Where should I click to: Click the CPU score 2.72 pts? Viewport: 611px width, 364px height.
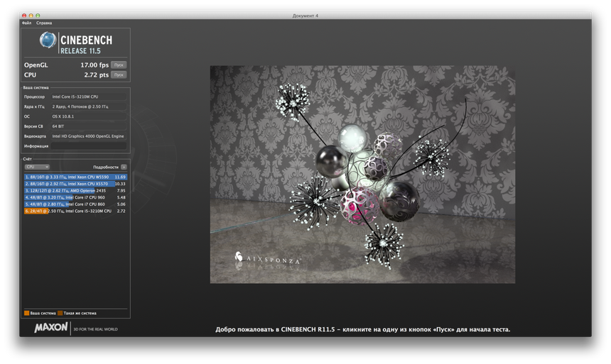[96, 75]
